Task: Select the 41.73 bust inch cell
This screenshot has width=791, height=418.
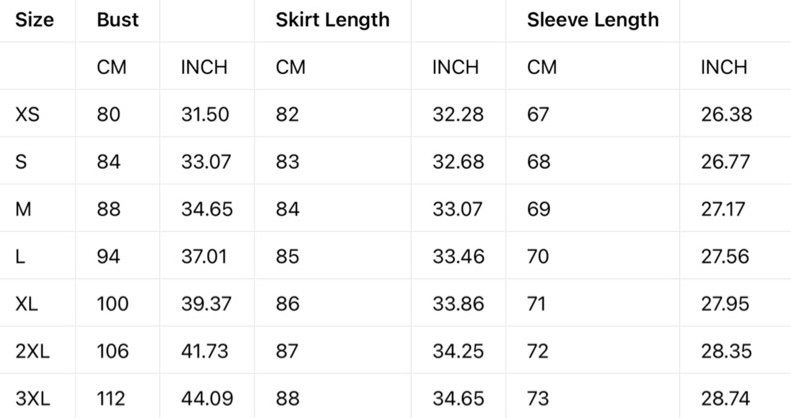Action: point(205,352)
